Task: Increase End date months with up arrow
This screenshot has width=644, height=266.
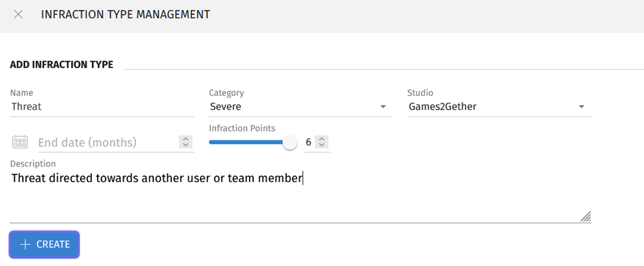Action: click(x=186, y=139)
